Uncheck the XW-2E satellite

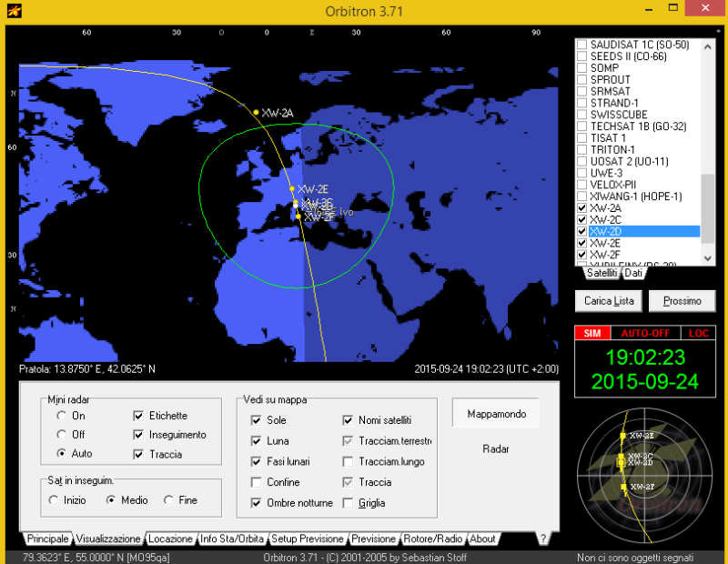tap(581, 243)
